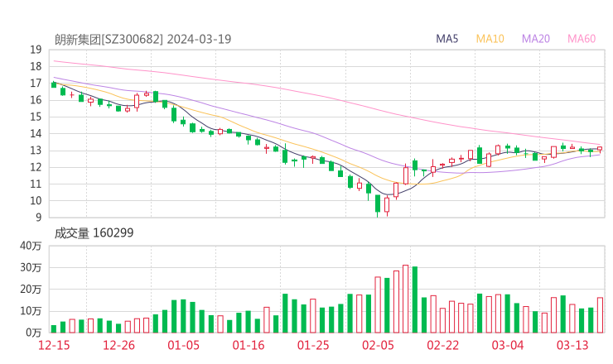Click the price axis value 17
Image resolution: width=613 pixels, height=364 pixels.
[x=36, y=84]
